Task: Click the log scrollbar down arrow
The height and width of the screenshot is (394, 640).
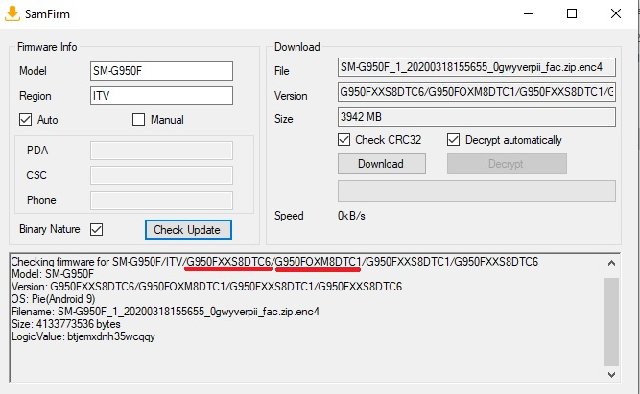Action: (611, 374)
